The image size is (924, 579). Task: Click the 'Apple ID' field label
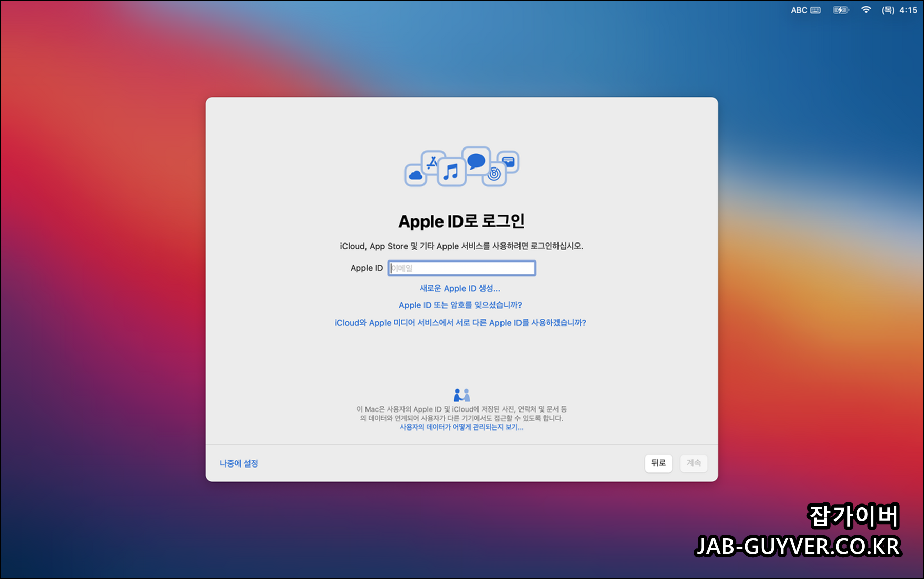coord(367,268)
